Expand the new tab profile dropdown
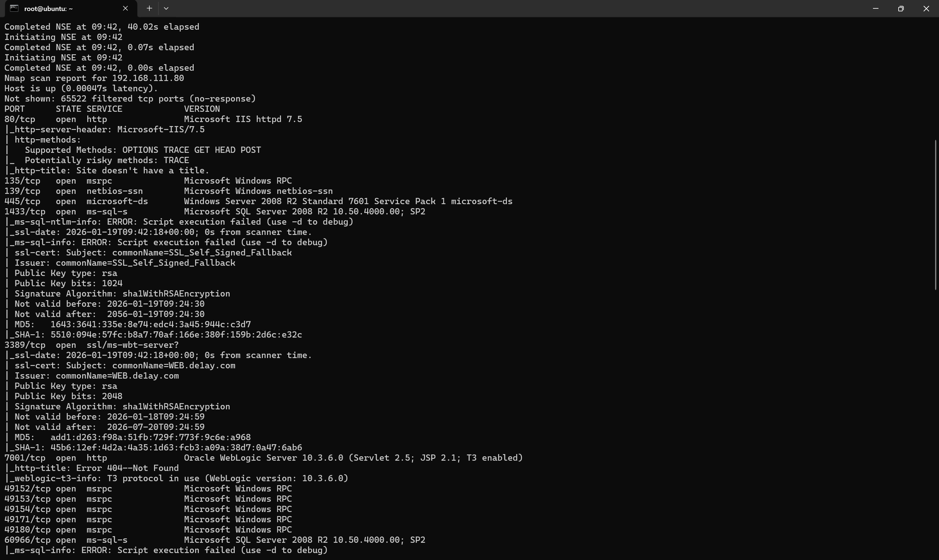 pos(166,8)
